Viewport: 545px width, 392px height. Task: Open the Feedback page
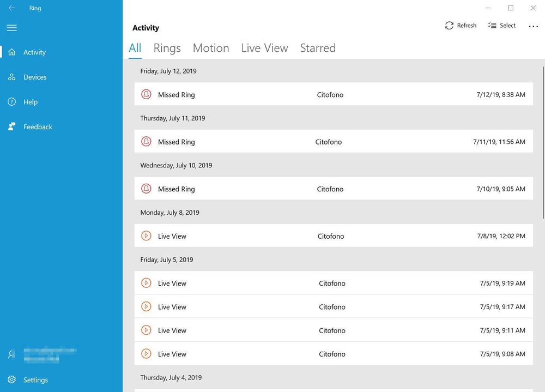(38, 127)
